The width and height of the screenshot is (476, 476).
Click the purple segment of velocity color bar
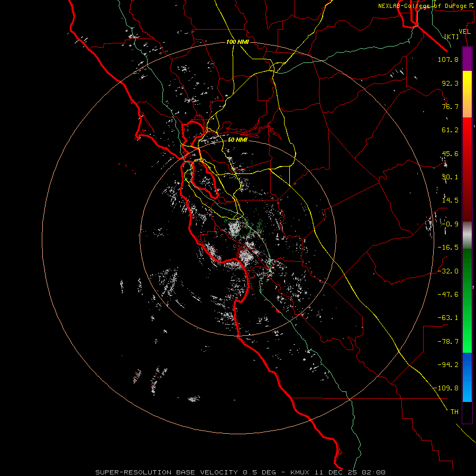coord(467,59)
